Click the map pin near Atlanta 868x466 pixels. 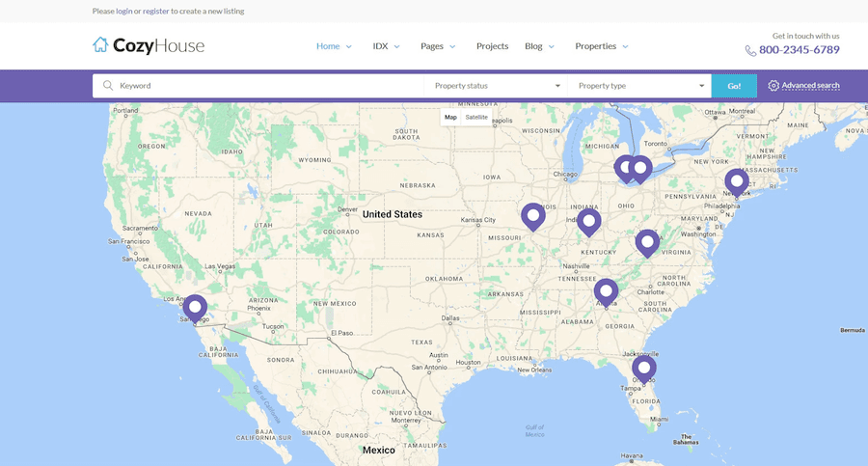[x=606, y=289]
